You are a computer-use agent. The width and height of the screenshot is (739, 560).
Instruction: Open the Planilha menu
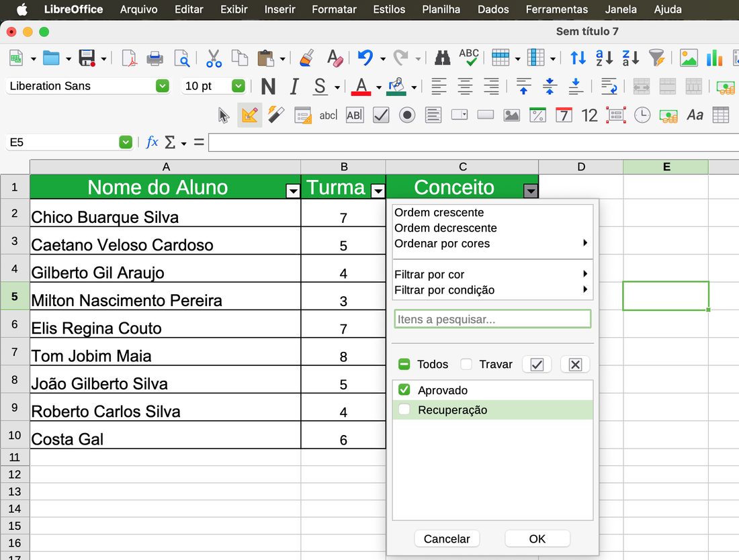[x=441, y=9]
